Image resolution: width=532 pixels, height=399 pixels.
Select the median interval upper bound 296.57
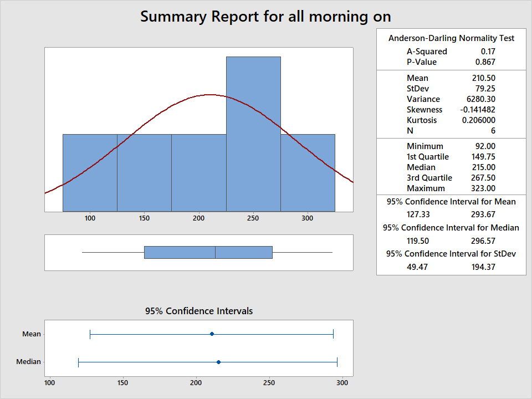(483, 241)
